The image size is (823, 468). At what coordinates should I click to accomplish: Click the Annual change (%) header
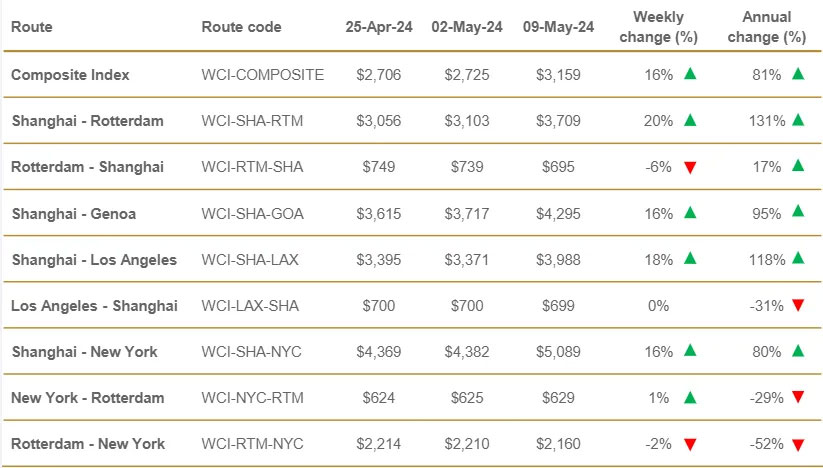coord(767,27)
